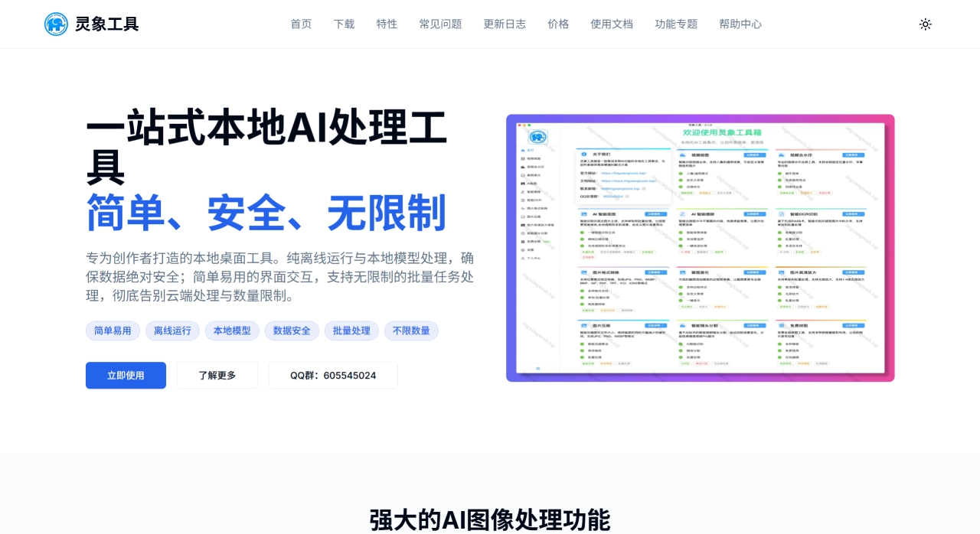
Task: Click the 专为创作者打造的本地桌面工具 description paragraph
Action: coord(280,277)
